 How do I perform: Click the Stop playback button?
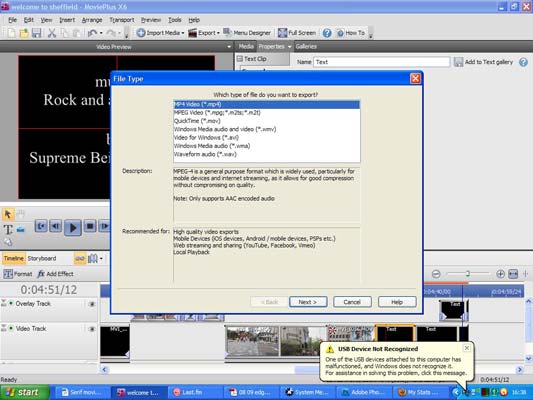(90, 226)
